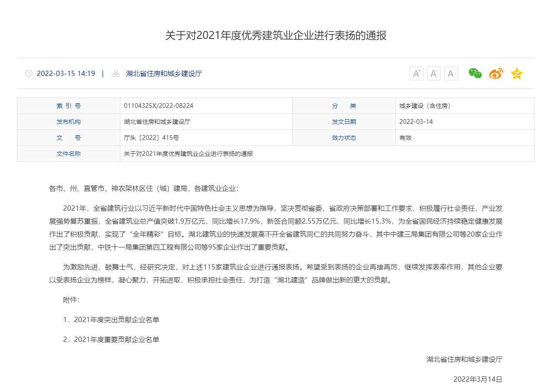Share article to Weibo
The height and width of the screenshot is (392, 547).
[496, 74]
